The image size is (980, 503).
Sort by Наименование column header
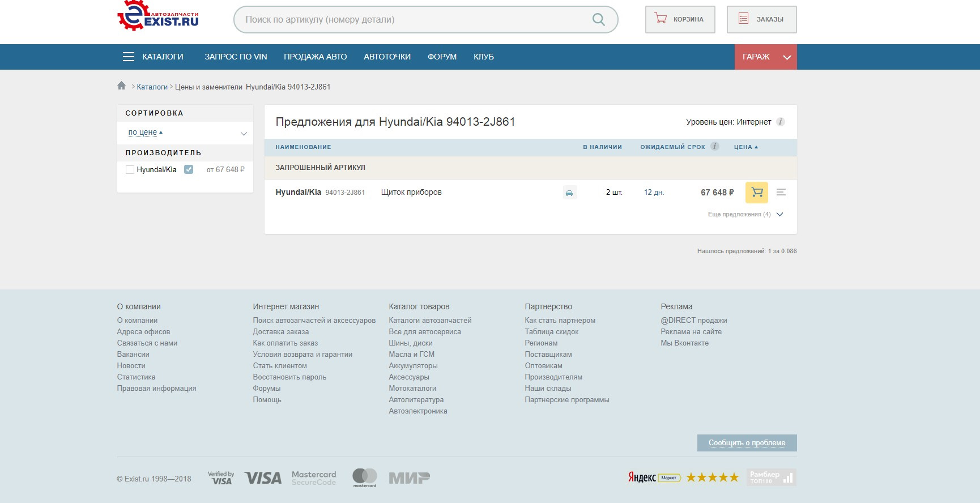[303, 147]
